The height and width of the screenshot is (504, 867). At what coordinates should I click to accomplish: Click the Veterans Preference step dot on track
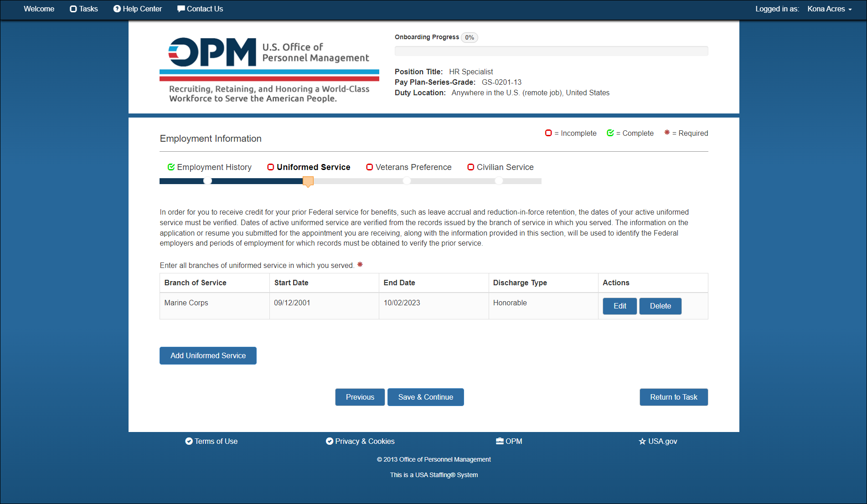pos(407,181)
